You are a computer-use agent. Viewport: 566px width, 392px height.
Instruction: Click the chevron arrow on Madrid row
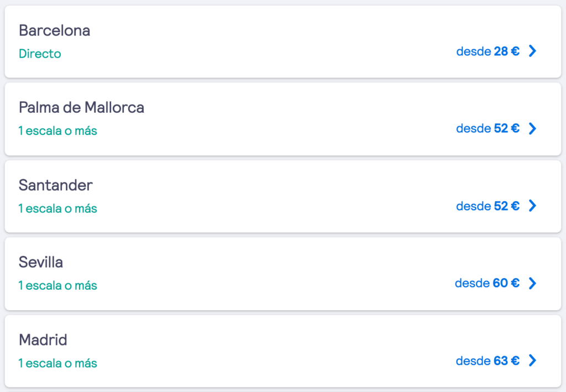coord(532,360)
